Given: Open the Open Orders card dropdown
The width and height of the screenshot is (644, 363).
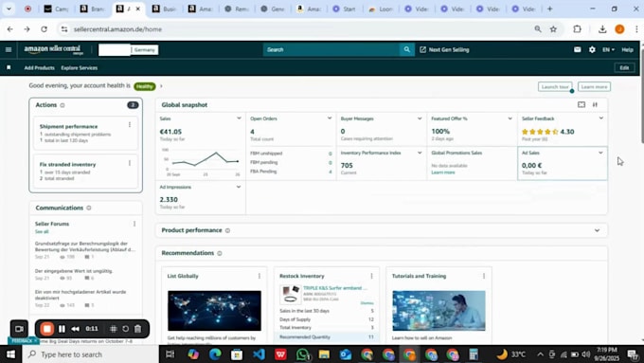Looking at the screenshot, I should pyautogui.click(x=330, y=118).
